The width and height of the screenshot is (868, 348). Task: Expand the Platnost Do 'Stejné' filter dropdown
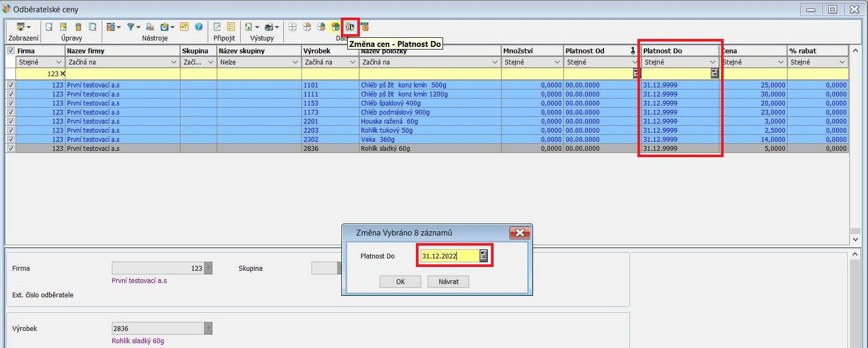pyautogui.click(x=713, y=62)
